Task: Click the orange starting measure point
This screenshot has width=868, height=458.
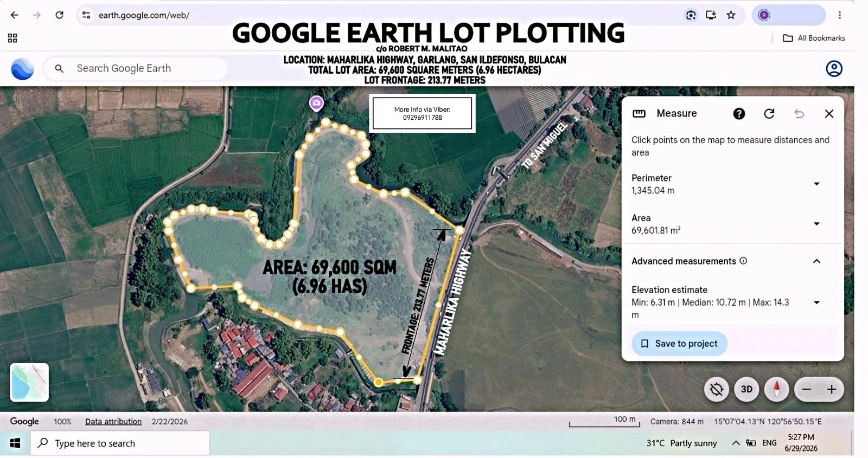Action: [379, 383]
